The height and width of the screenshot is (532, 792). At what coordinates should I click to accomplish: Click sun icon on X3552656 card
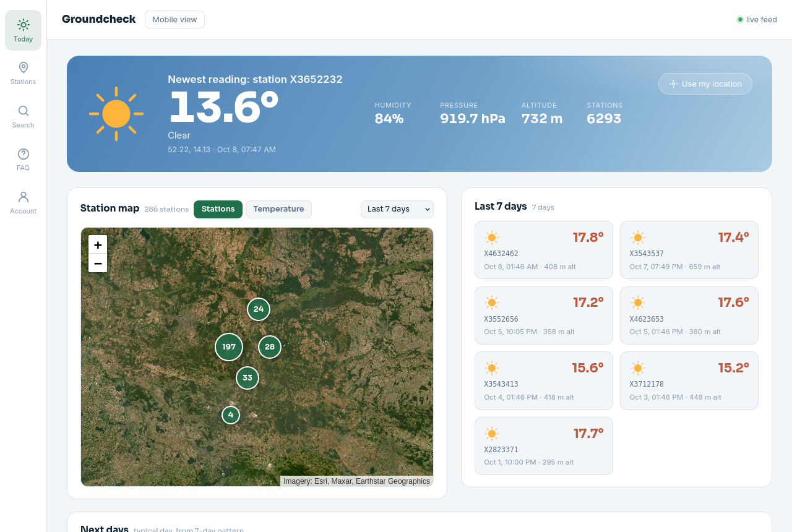pos(492,302)
